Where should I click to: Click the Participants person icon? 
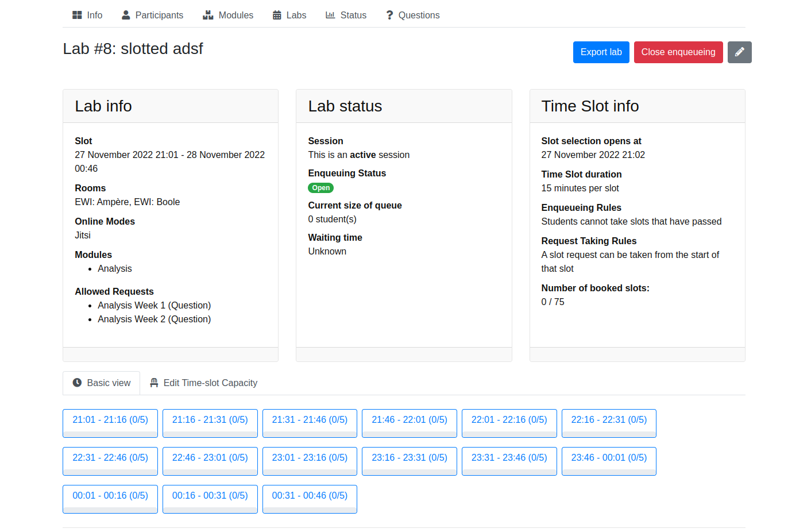(x=126, y=15)
